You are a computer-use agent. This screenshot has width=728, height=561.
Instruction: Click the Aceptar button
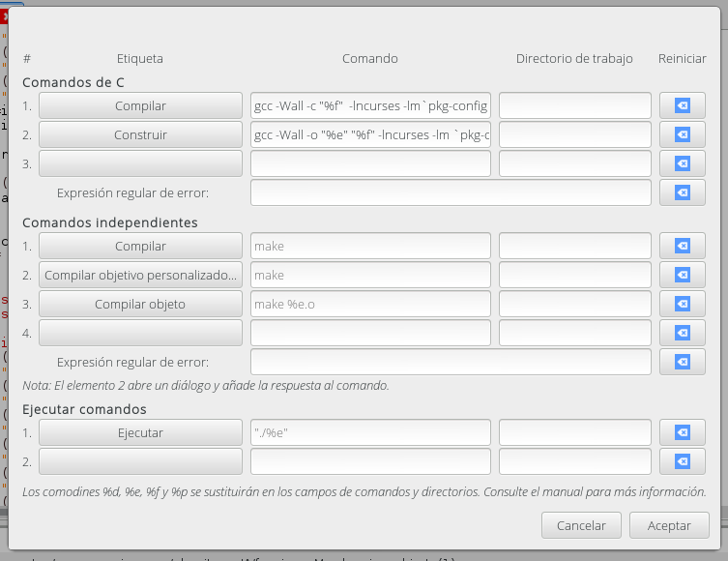(669, 525)
